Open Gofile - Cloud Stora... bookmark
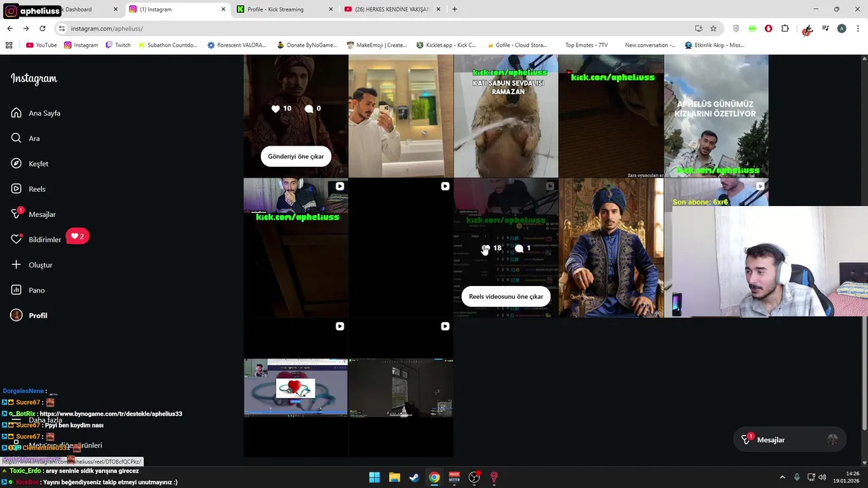This screenshot has width=868, height=488. pos(516,45)
